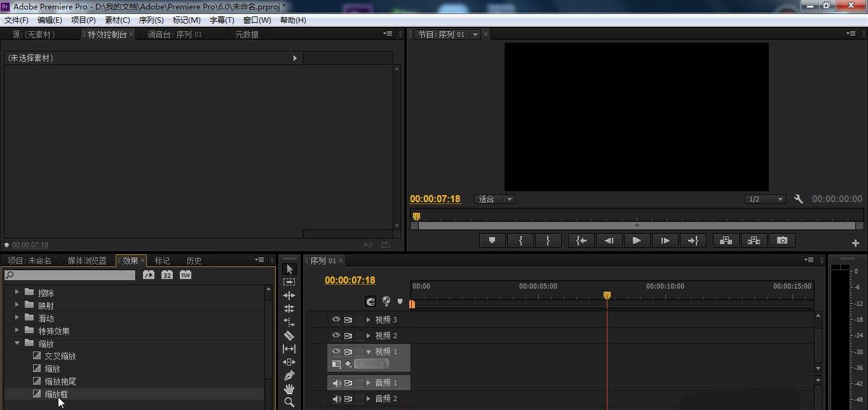The width and height of the screenshot is (868, 410).
Task: Select the 缩放拖尾 transition effect
Action: pyautogui.click(x=60, y=381)
